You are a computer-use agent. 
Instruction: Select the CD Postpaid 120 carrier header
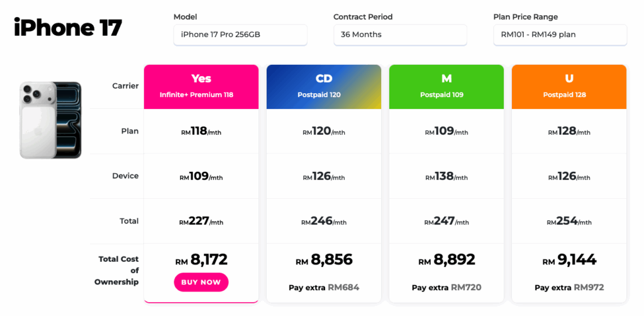(x=324, y=86)
